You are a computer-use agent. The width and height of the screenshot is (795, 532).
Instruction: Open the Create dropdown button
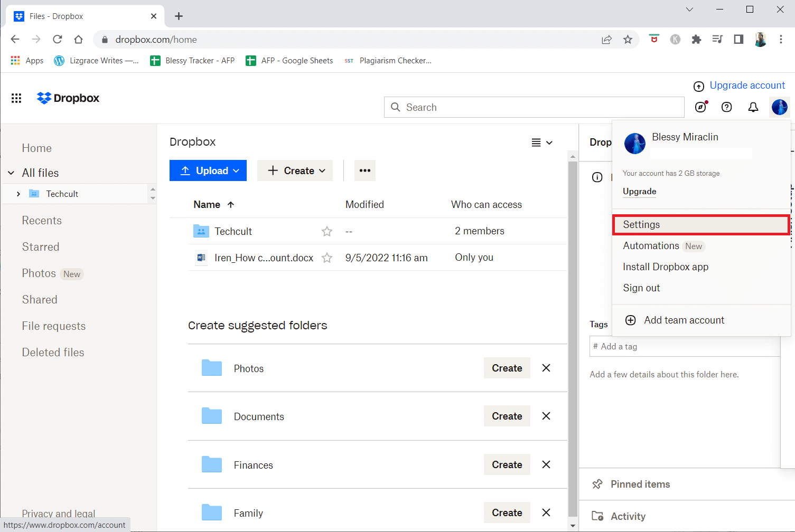click(295, 170)
